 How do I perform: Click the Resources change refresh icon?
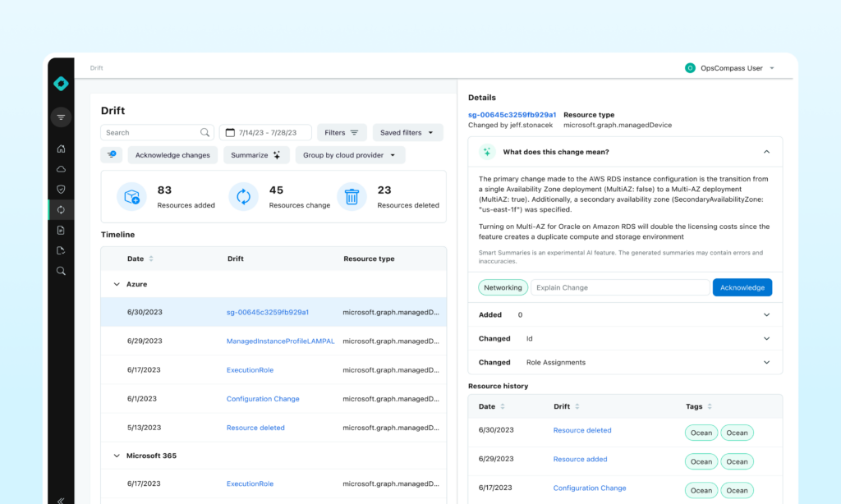(243, 197)
